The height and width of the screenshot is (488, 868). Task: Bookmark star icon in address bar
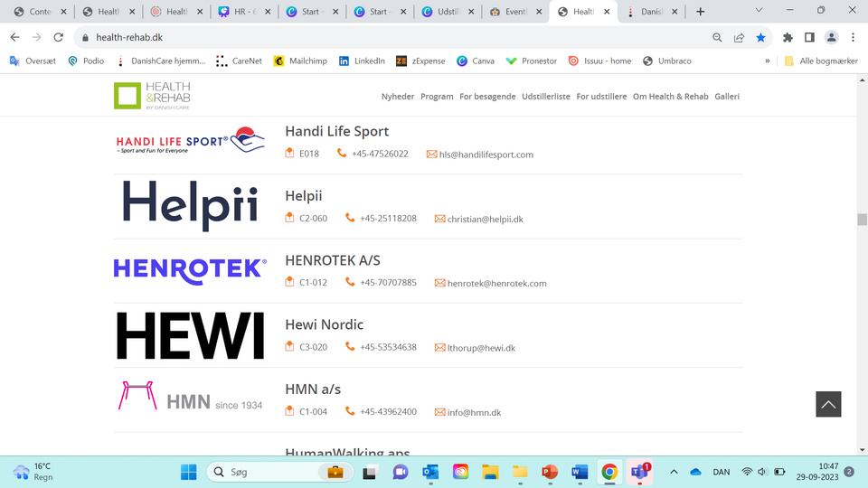click(760, 37)
